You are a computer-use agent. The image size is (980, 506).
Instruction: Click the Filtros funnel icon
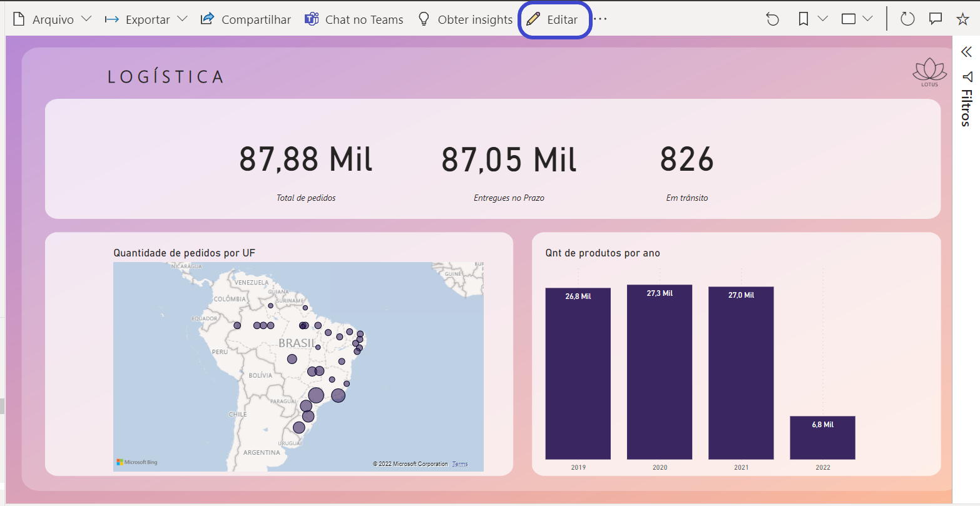coord(967,77)
